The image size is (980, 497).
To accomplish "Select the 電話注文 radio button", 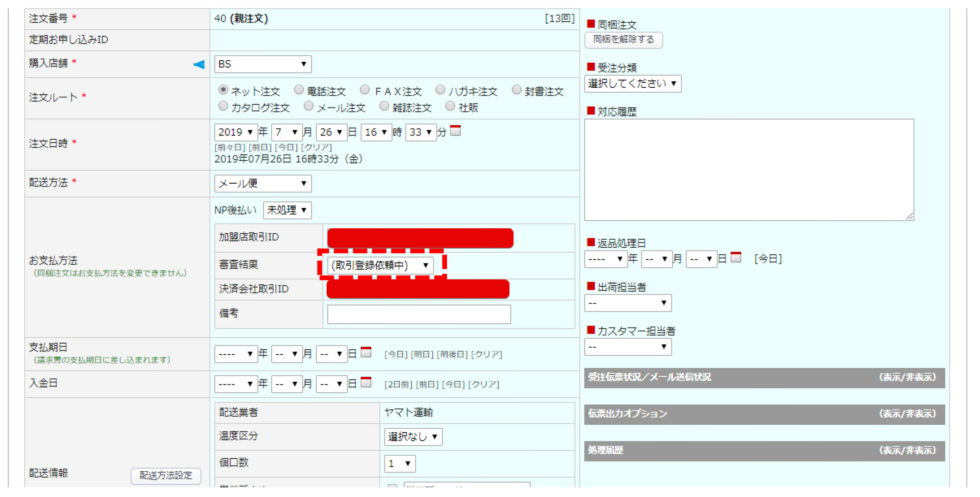I will click(298, 90).
